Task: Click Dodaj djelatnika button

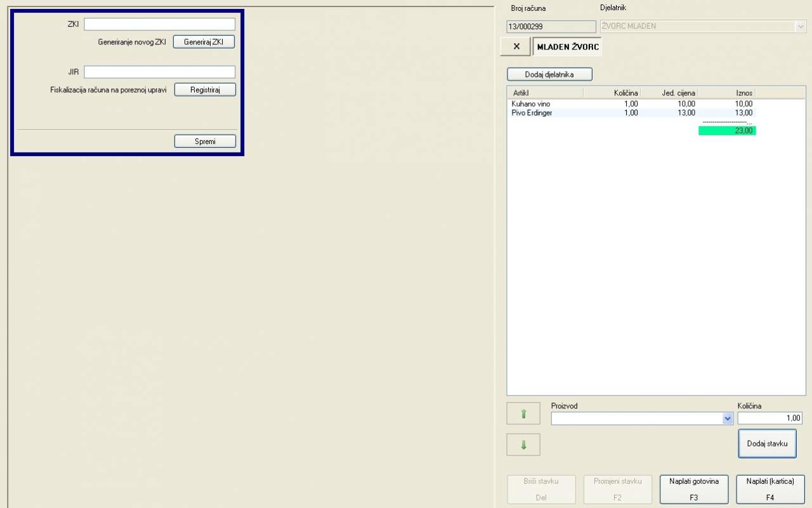Action: coord(549,74)
